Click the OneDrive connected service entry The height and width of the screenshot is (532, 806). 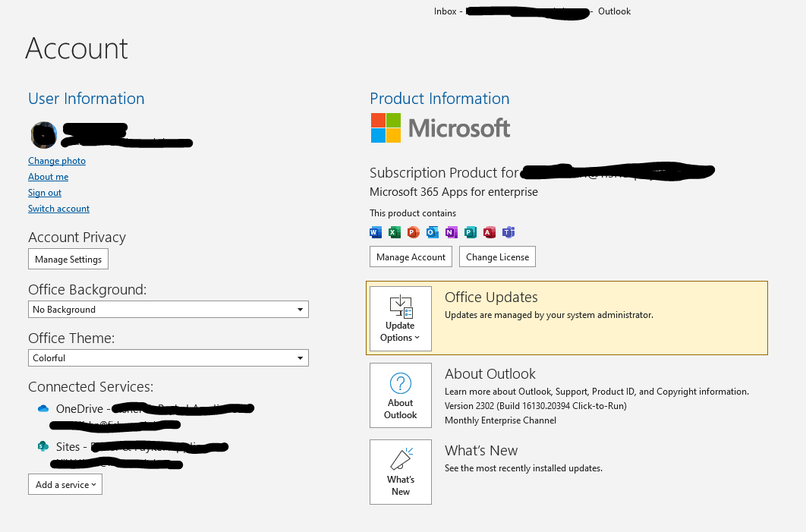(x=146, y=417)
